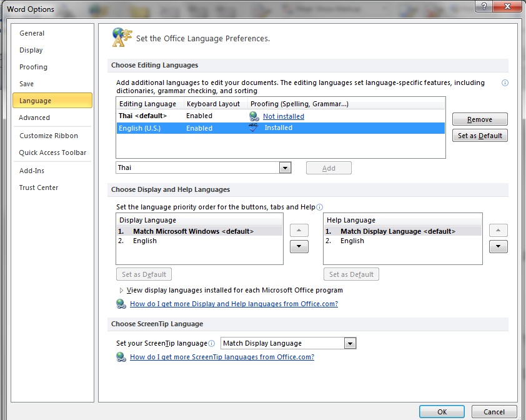Select English in Help Language list
Image resolution: width=526 pixels, height=420 pixels.
pyautogui.click(x=402, y=241)
